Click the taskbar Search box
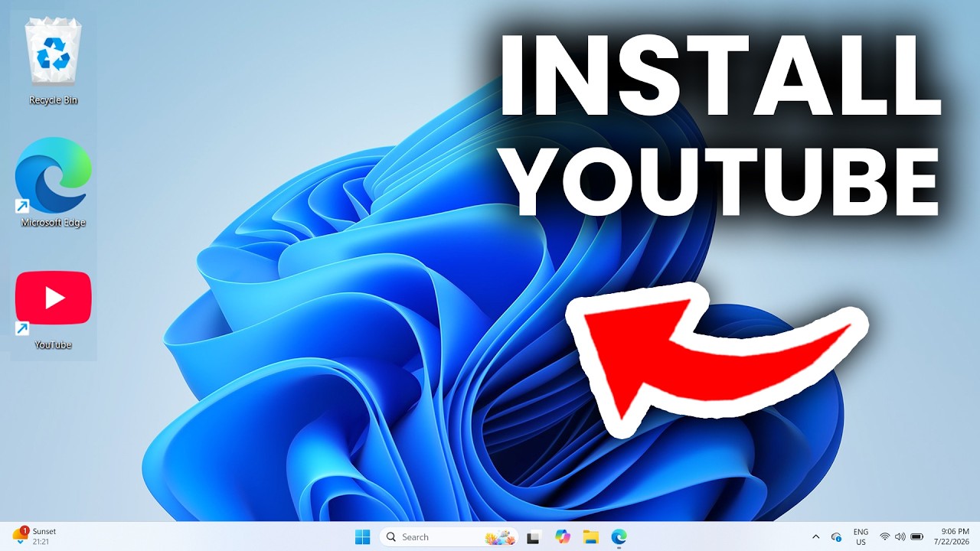This screenshot has height=551, width=980. pos(449,537)
